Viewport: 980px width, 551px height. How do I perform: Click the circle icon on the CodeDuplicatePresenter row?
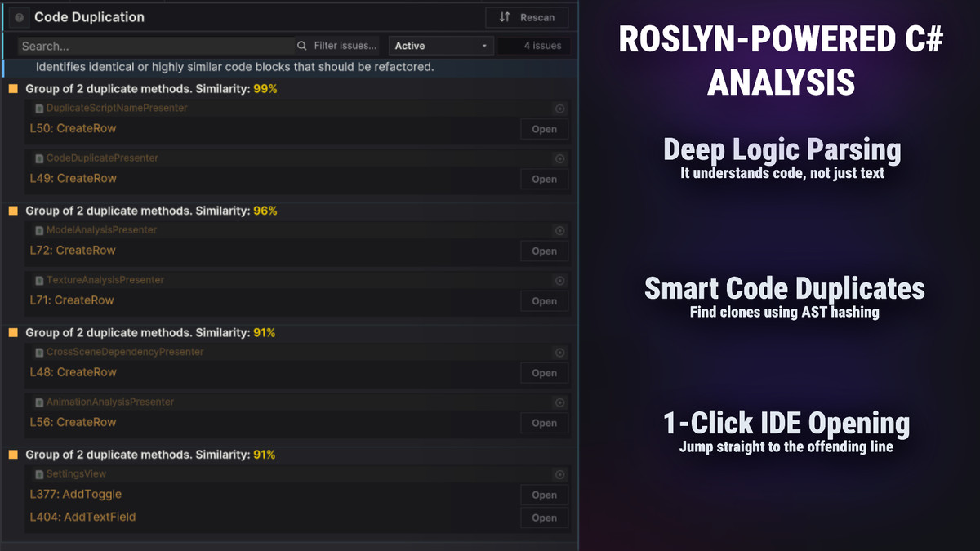pos(559,158)
